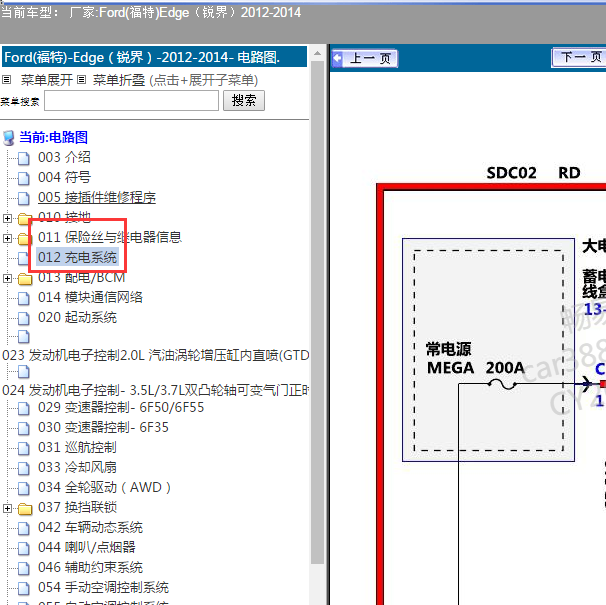Viewport: 606px width, 605px height.
Task: Open 042 车辆动态系统 page
Action: (x=90, y=528)
